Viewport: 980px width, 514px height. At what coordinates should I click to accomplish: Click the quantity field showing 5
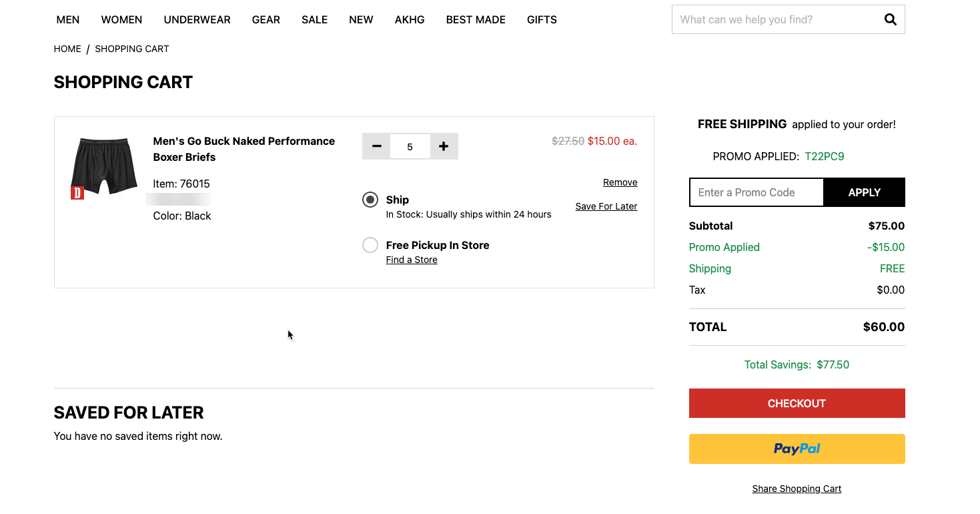pos(410,146)
